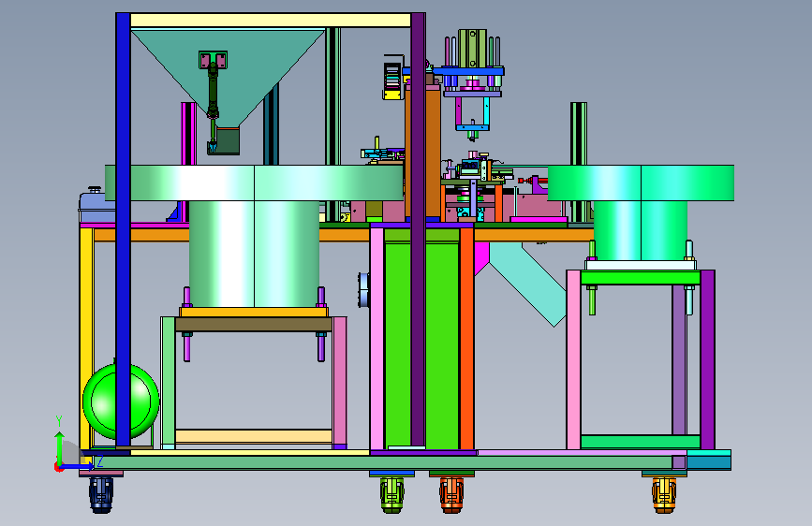Select the olive-brown plate under left bowl
Image resolution: width=812 pixels, height=526 pixels.
[253, 325]
